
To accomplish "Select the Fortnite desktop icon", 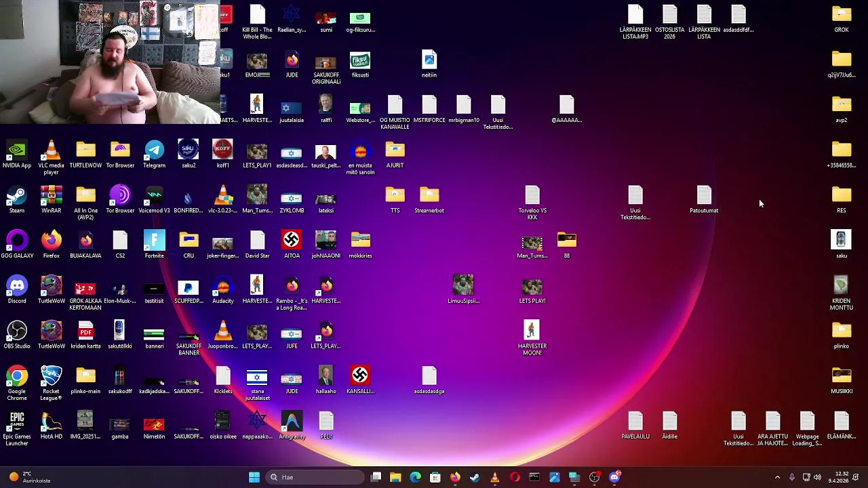I will (154, 245).
